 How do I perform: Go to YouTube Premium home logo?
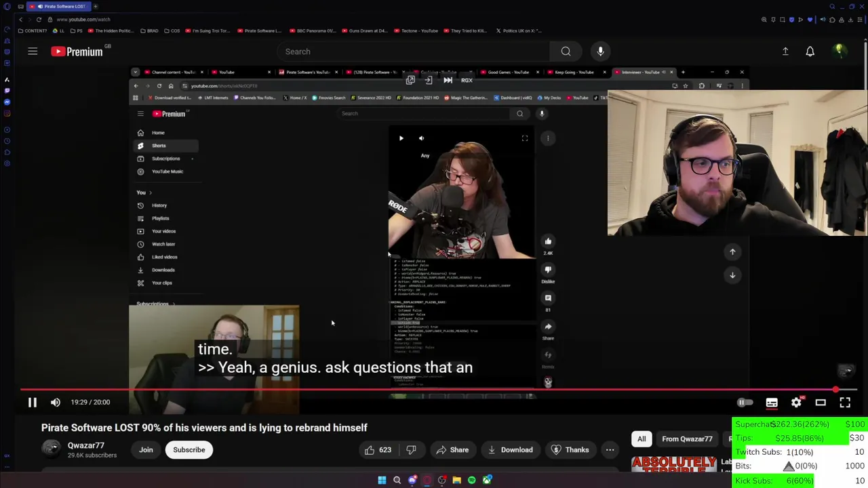tap(77, 52)
